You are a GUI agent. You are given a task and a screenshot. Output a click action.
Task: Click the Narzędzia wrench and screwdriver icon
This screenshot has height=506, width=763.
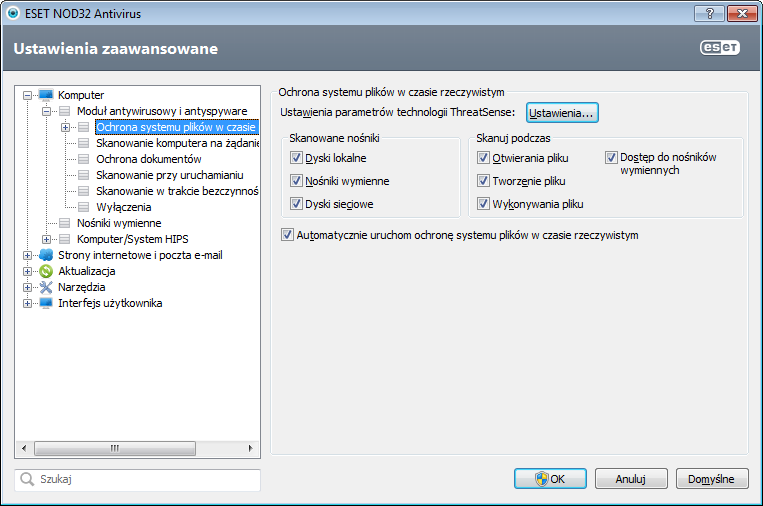[x=46, y=287]
